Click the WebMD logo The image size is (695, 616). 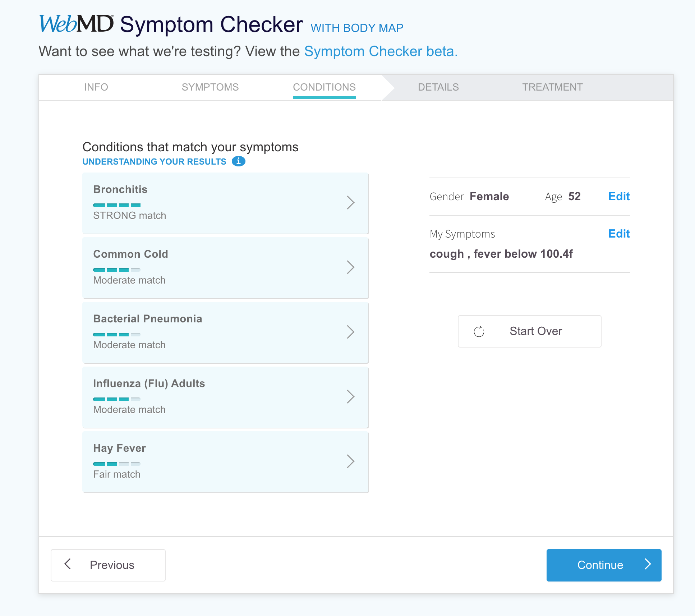[76, 24]
